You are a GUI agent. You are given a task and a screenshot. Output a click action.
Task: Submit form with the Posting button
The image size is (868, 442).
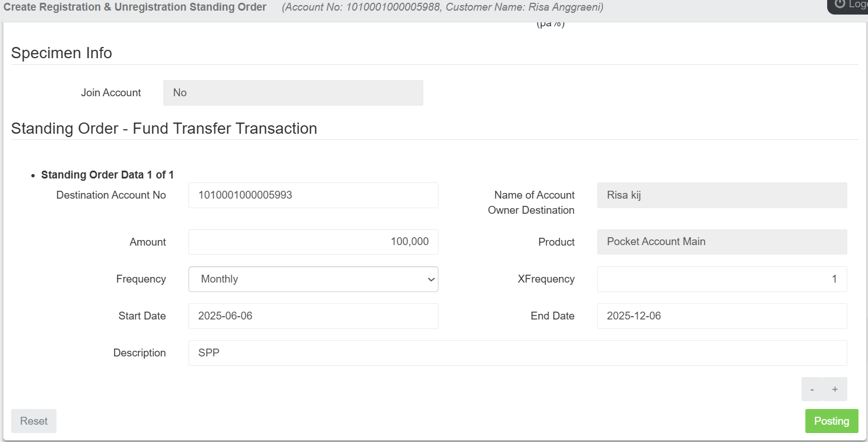tap(831, 421)
